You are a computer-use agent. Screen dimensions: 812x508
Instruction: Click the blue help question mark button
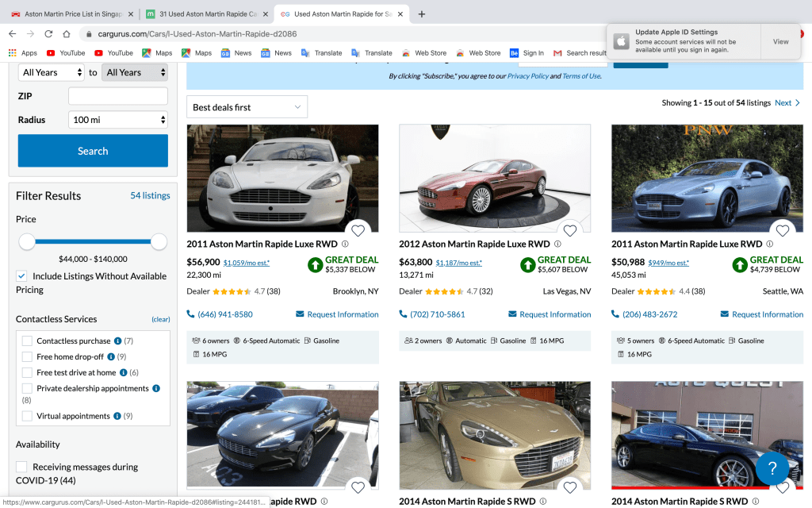pyautogui.click(x=772, y=468)
